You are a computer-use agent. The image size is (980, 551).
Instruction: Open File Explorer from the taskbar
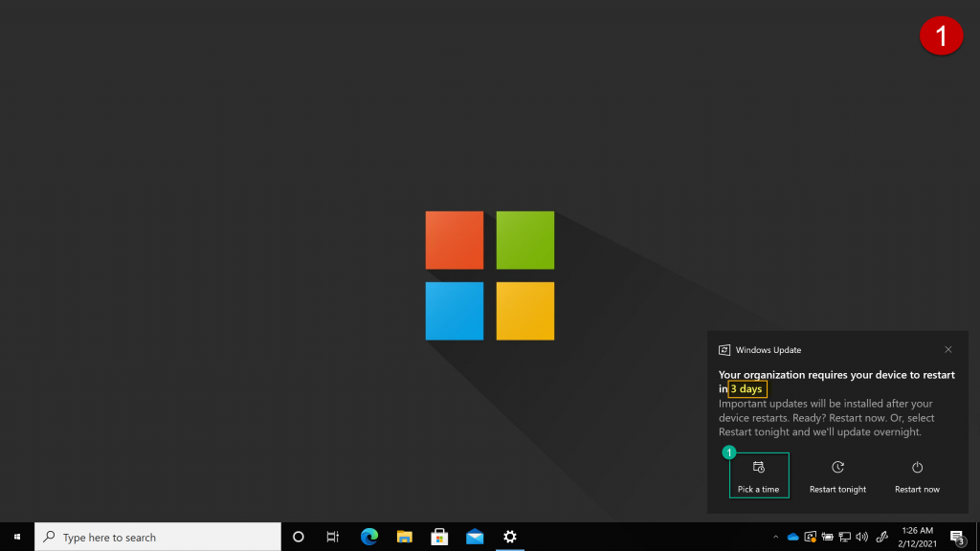[405, 537]
